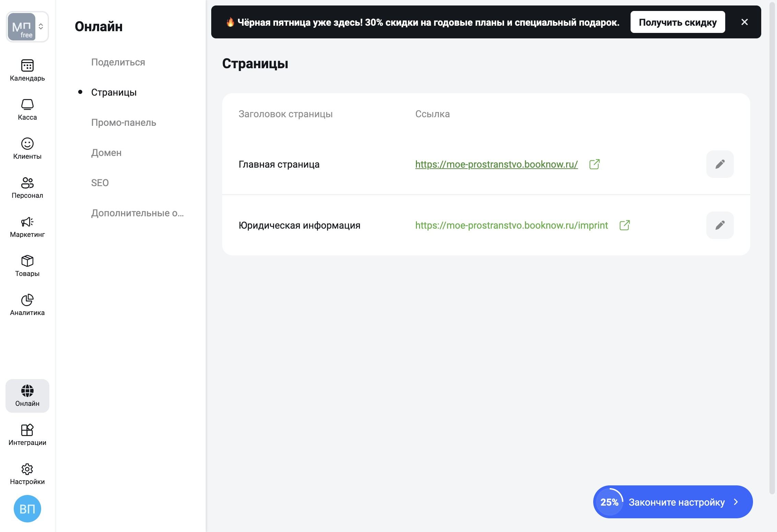The width and height of the screenshot is (777, 532).
Task: Open the Товары products section
Action: [27, 266]
